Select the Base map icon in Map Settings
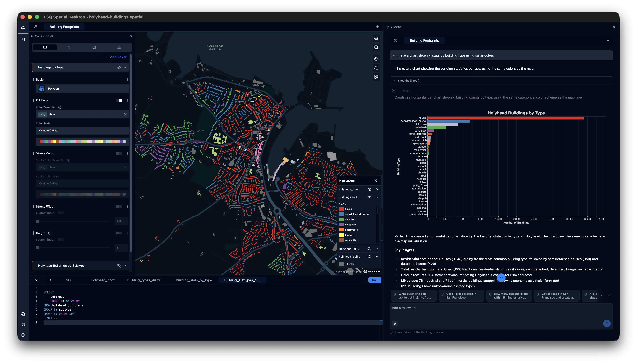The image size is (637, 364). (94, 47)
